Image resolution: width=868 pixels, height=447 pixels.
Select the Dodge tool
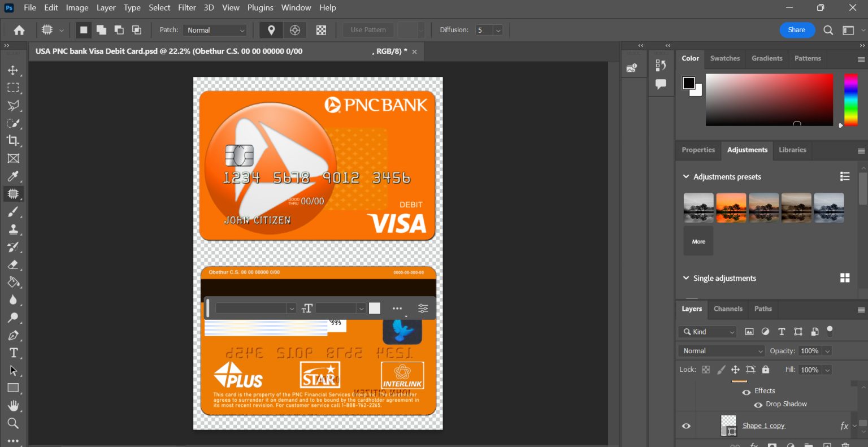pos(13,318)
